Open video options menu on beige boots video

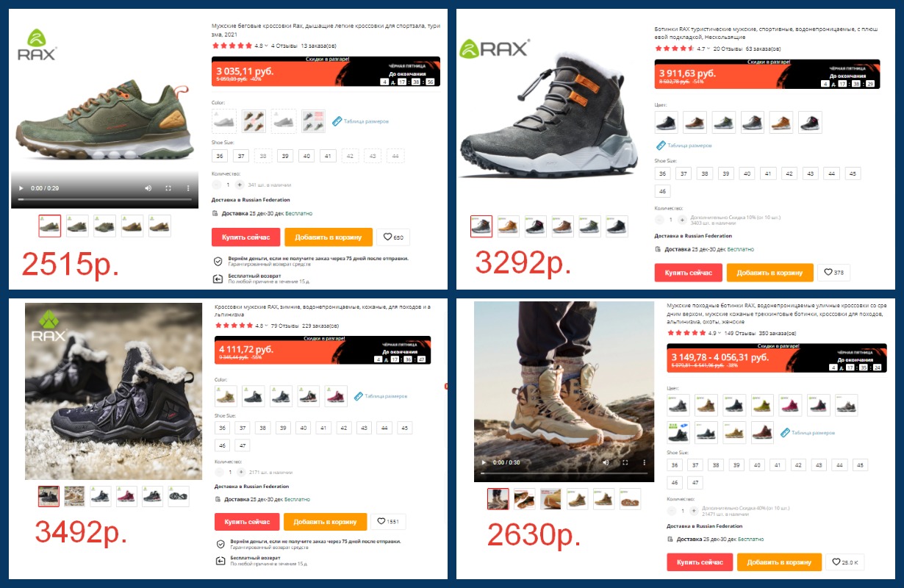644,462
